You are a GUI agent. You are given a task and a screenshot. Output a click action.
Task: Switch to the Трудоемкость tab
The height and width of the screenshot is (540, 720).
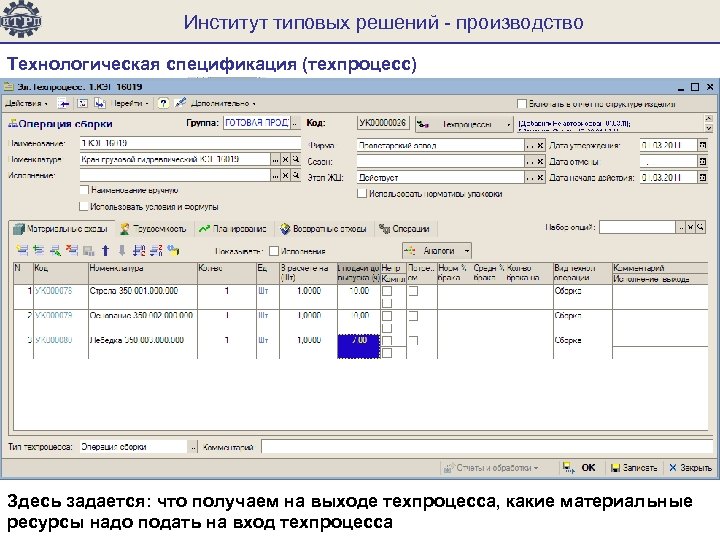[x=153, y=228]
